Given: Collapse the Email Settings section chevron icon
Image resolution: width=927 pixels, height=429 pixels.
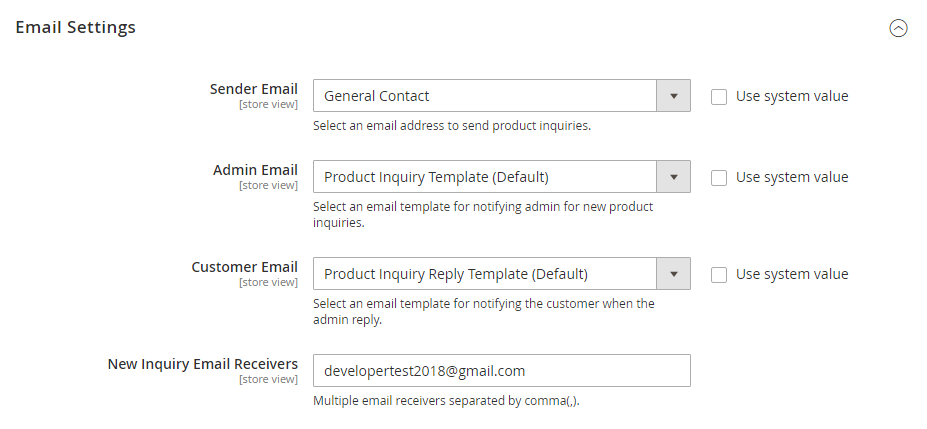Looking at the screenshot, I should tap(898, 28).
